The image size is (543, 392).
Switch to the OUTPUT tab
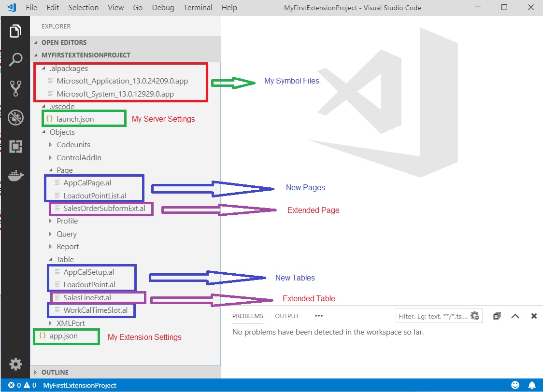pos(287,316)
